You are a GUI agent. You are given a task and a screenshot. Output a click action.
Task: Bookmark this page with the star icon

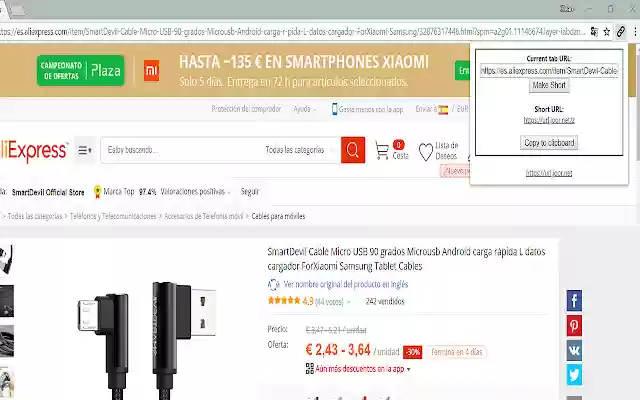tap(607, 31)
